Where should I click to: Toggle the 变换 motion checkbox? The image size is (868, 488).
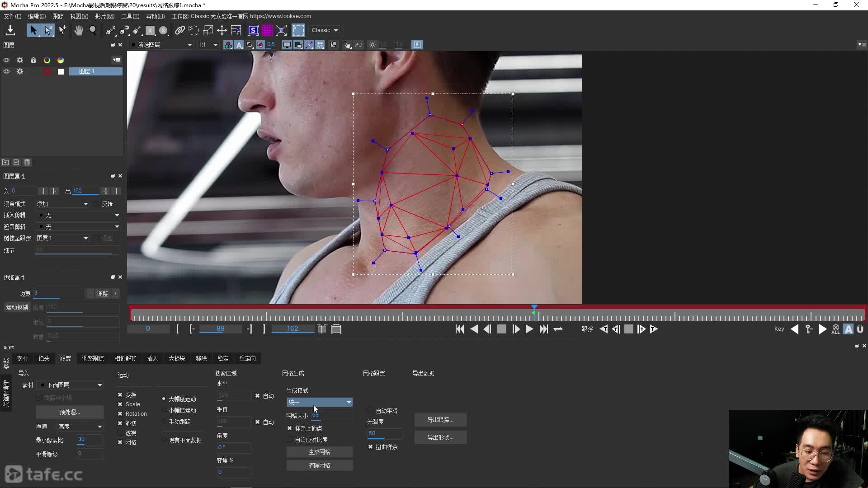click(x=120, y=395)
